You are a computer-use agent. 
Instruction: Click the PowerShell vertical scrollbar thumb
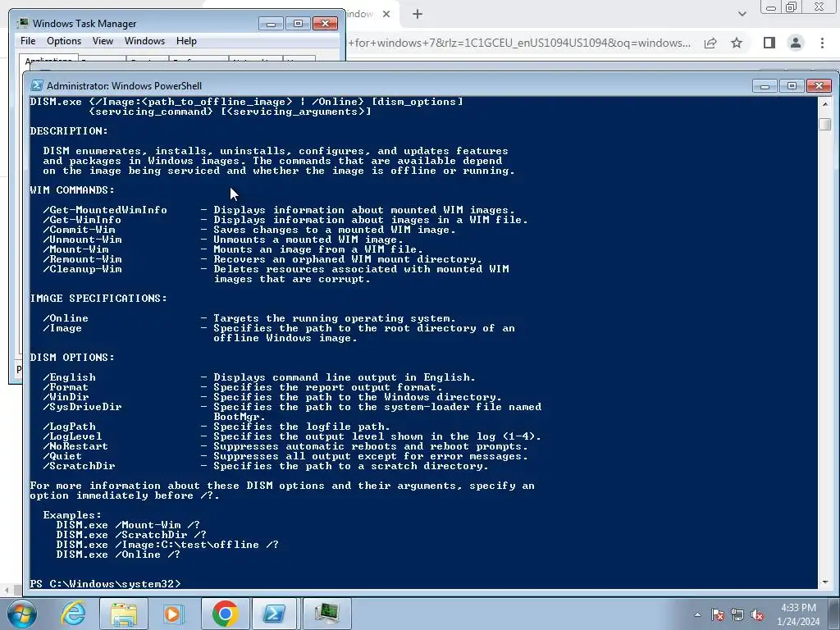tap(825, 123)
